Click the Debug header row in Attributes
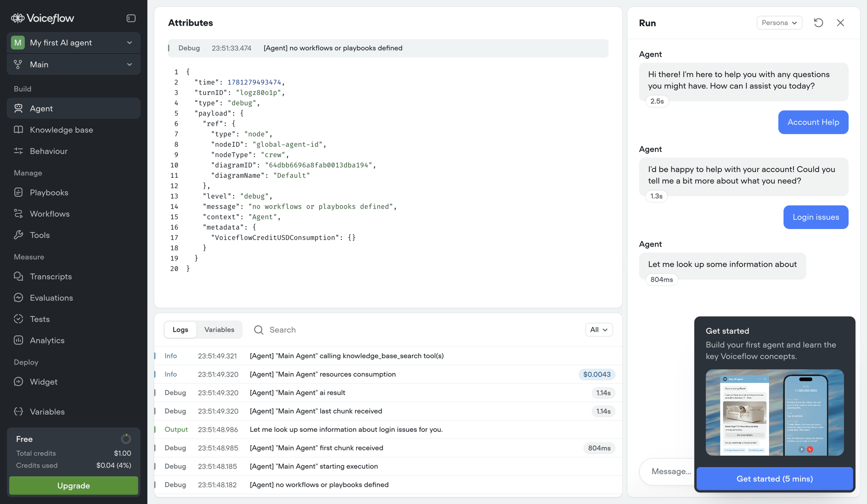Screen dimensions: 867x504 pos(388,48)
